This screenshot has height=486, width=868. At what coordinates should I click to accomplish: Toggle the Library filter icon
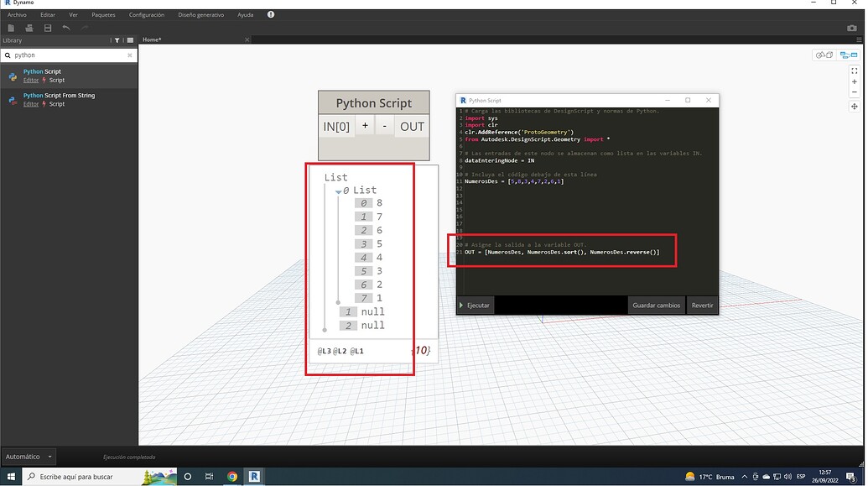click(x=117, y=39)
